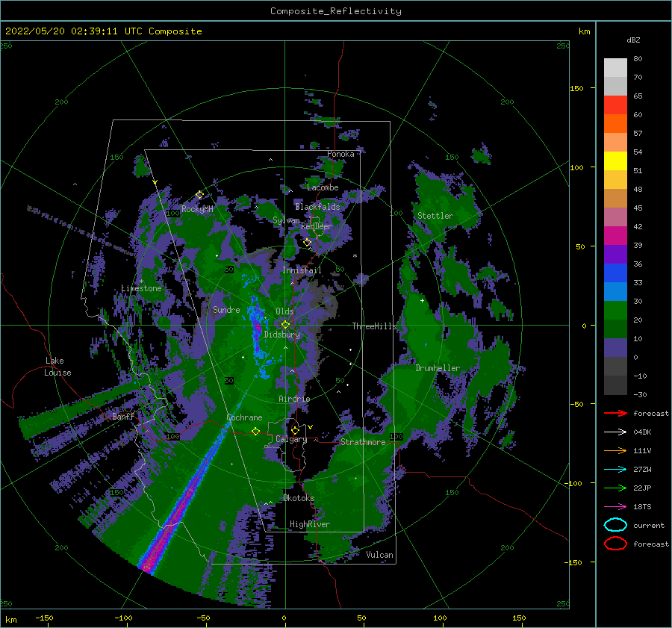Click the Stettler city label

[x=435, y=216]
